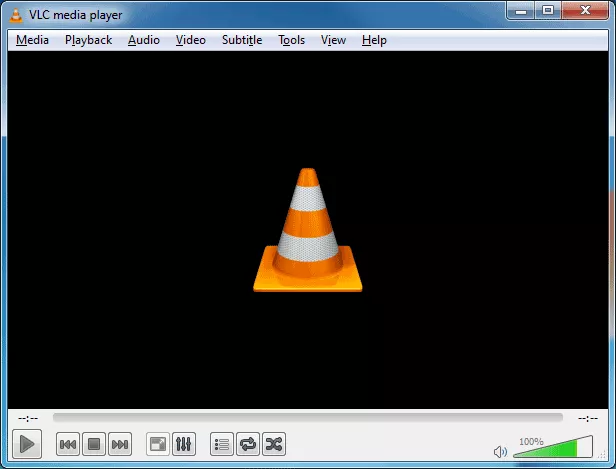Minimize the VLC window
Image resolution: width=616 pixels, height=469 pixels.
pyautogui.click(x=521, y=11)
